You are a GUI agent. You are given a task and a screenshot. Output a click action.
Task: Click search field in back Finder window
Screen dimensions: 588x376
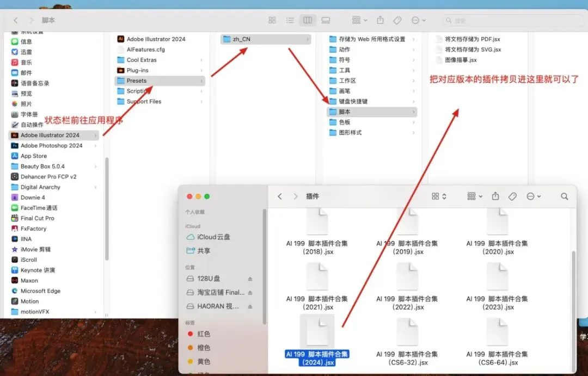pos(512,20)
